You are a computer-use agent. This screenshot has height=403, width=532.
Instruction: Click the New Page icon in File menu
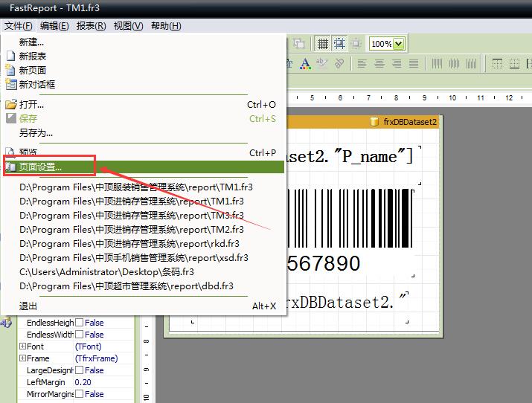[x=11, y=70]
